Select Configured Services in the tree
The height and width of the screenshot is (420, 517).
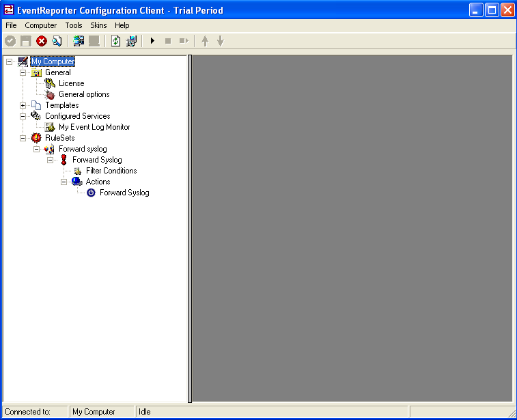point(77,116)
